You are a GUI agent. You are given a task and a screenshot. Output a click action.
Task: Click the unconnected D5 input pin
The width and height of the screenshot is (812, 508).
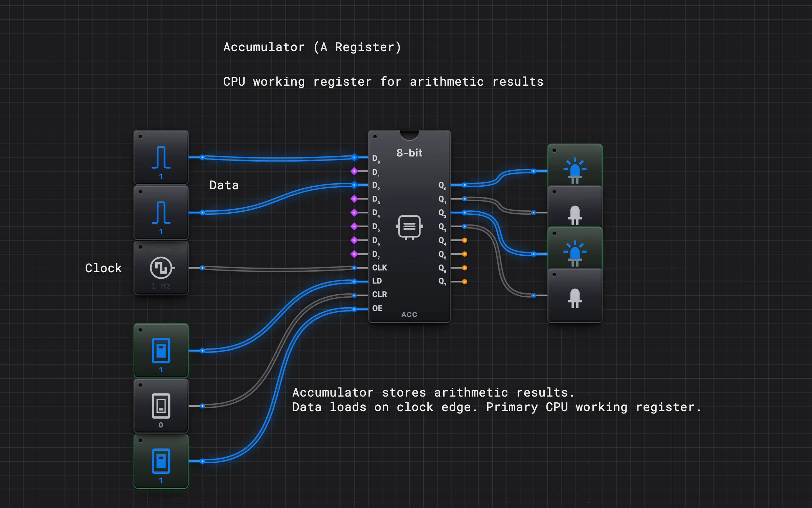(x=354, y=226)
